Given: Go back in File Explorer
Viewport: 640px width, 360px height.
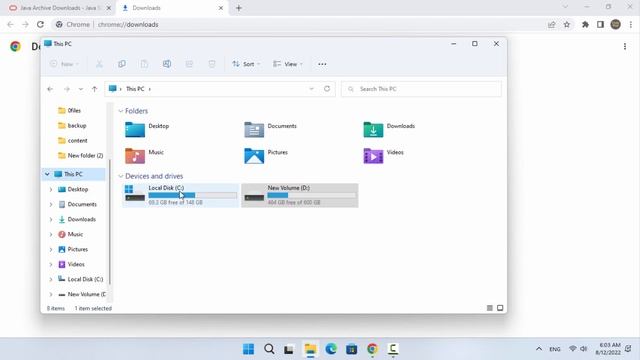Looking at the screenshot, I should pyautogui.click(x=50, y=89).
